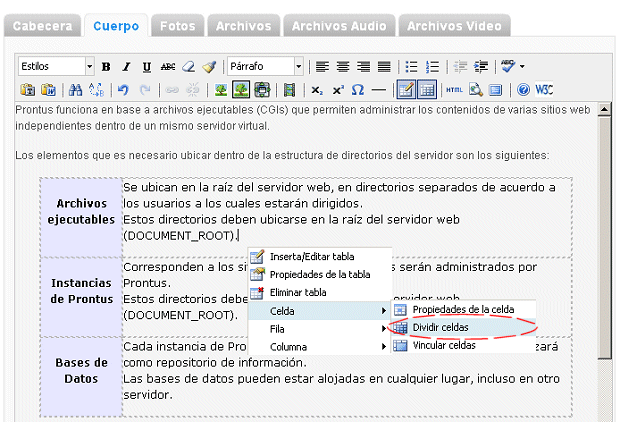Go to the Archivos tab
620x422 pixels.
click(244, 26)
